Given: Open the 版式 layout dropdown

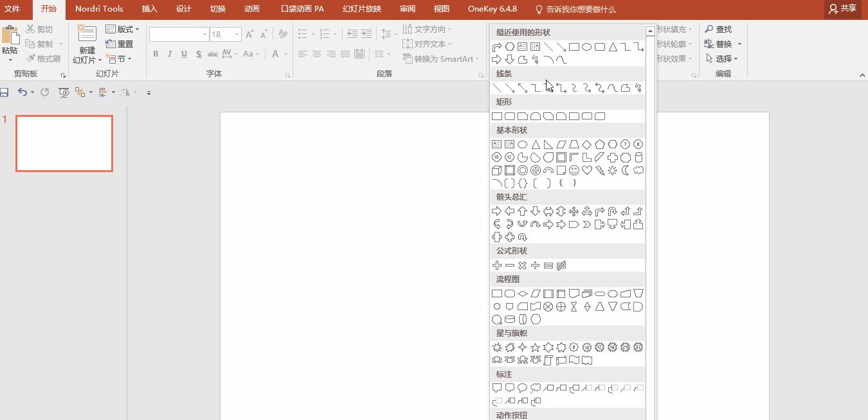Looking at the screenshot, I should coord(122,29).
